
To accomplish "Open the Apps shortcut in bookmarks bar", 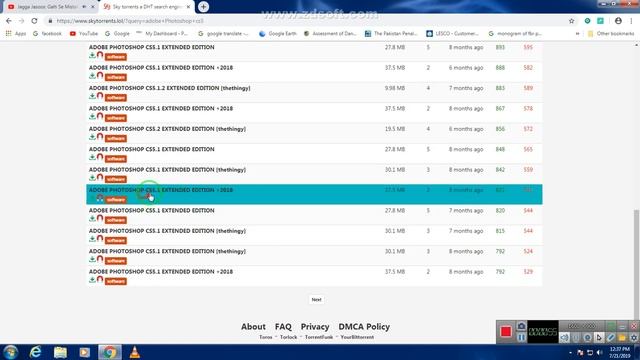I will click(16, 33).
